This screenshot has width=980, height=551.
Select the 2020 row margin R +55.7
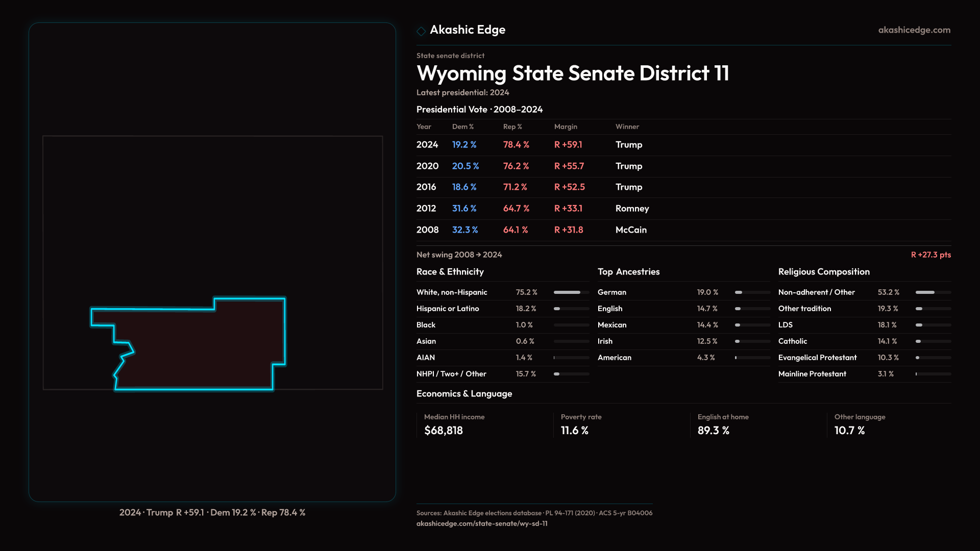pos(569,166)
